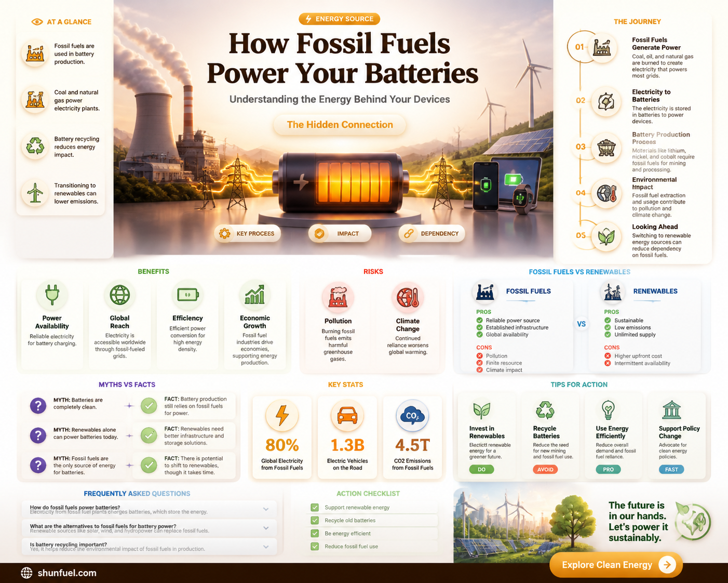Toggle the Be energy efficient checkbox

tap(315, 534)
